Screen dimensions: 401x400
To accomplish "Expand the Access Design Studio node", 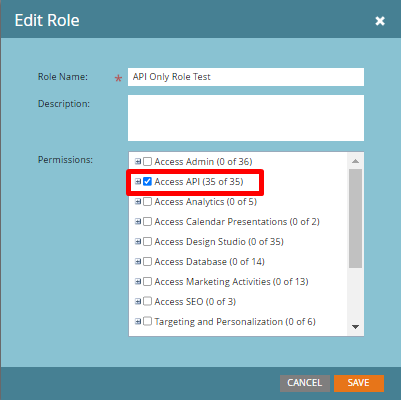I will coord(138,242).
